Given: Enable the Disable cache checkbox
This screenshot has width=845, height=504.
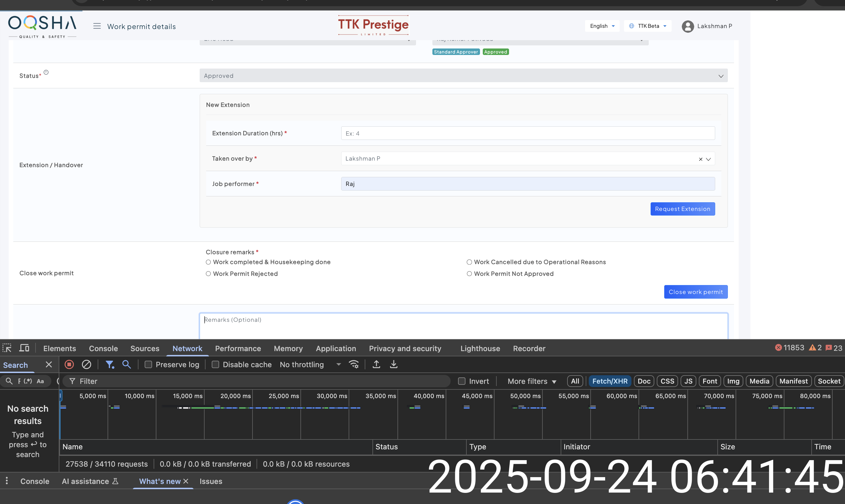Looking at the screenshot, I should coord(215,364).
